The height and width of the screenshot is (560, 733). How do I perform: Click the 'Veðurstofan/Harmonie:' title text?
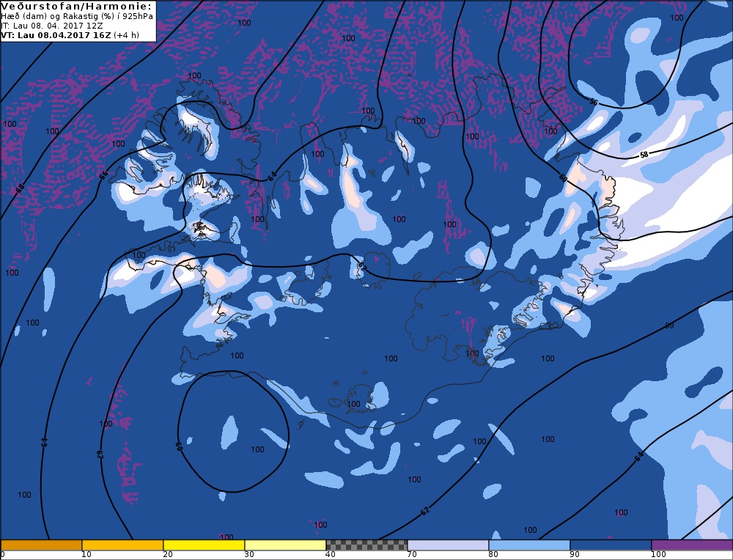77,7
